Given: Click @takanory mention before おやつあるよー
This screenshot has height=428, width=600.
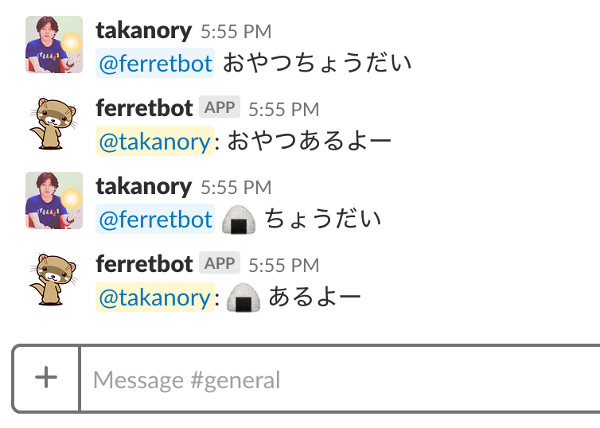Looking at the screenshot, I should click(155, 142).
